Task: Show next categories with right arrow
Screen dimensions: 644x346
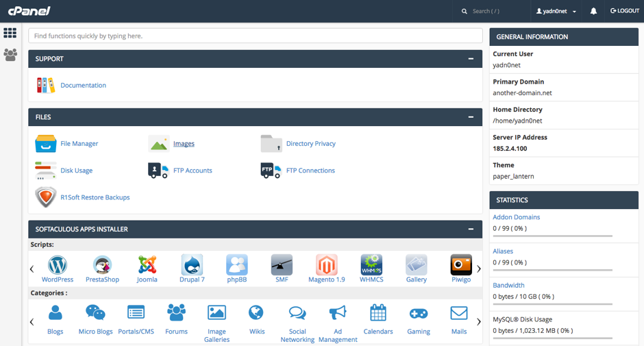Action: [478, 322]
